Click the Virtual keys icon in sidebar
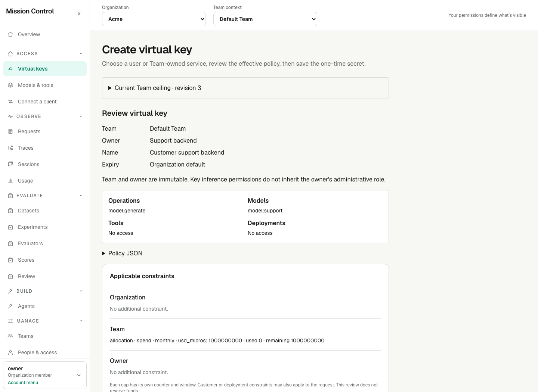Viewport: 538px width, 392px height. pos(10,69)
